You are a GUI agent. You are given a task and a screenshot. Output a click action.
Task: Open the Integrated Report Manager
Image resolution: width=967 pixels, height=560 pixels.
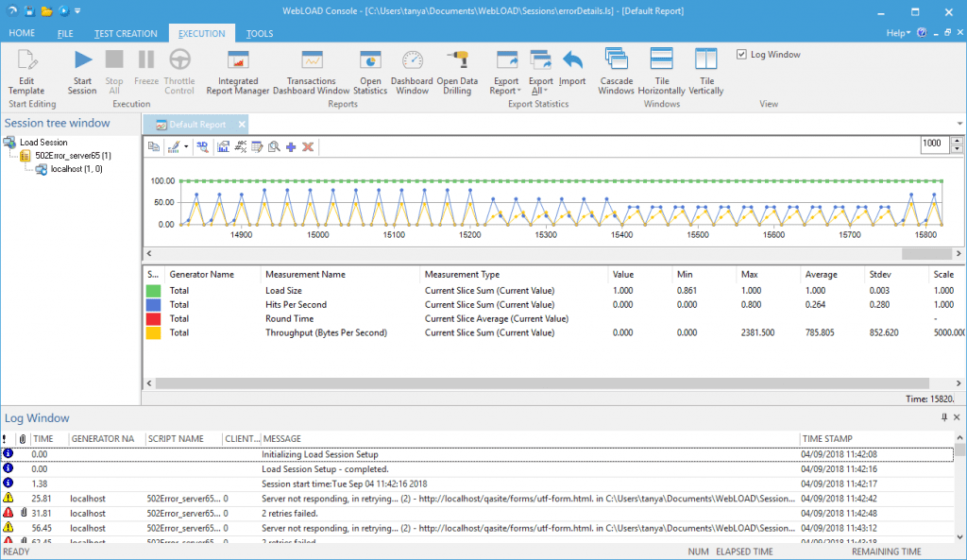237,72
